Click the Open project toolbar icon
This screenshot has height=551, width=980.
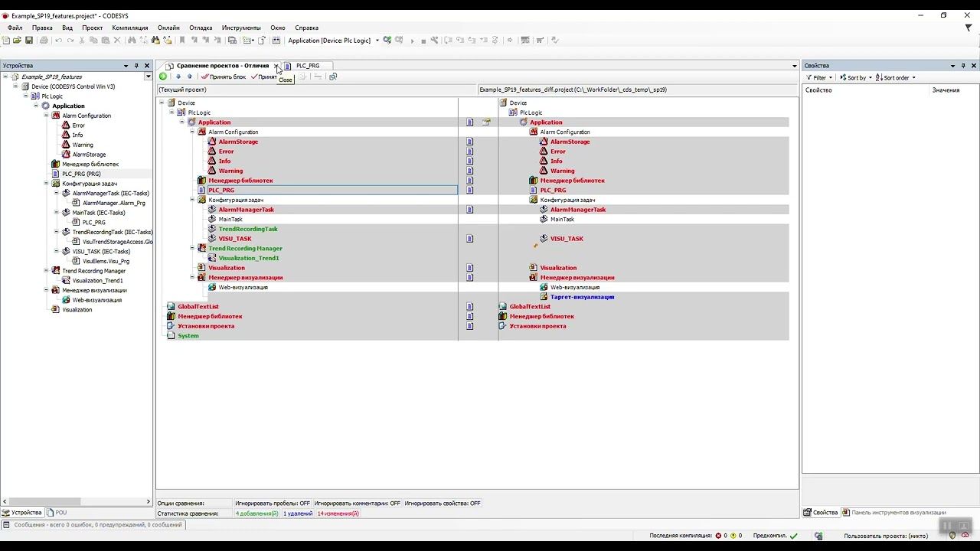pyautogui.click(x=17, y=41)
